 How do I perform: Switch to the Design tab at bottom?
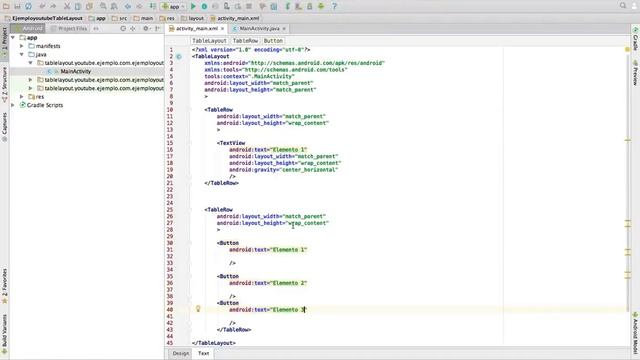(180, 353)
